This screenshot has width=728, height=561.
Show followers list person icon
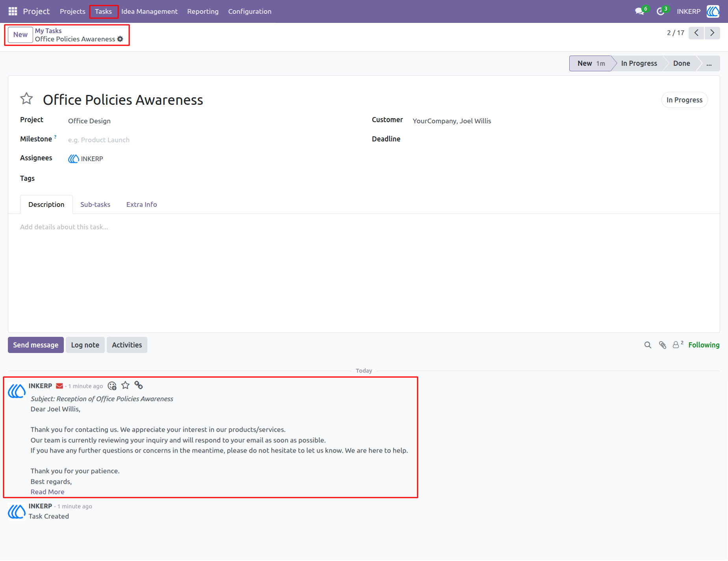[678, 345]
